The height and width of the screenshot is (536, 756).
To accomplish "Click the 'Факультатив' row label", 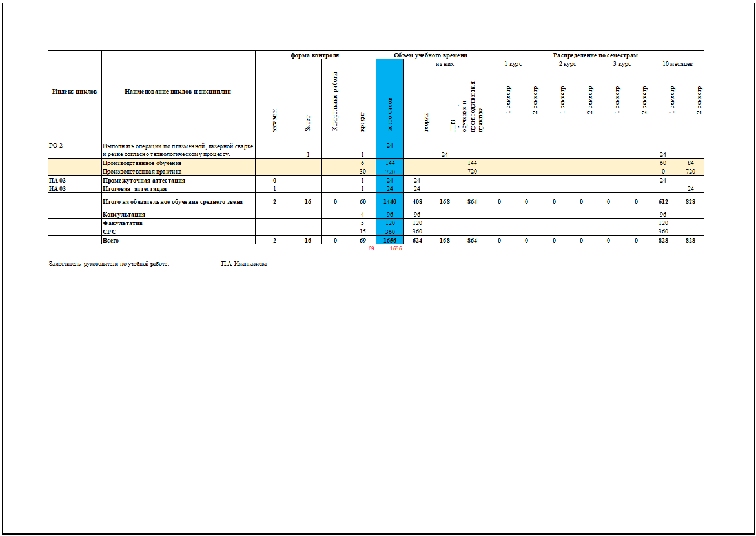I will [x=122, y=223].
